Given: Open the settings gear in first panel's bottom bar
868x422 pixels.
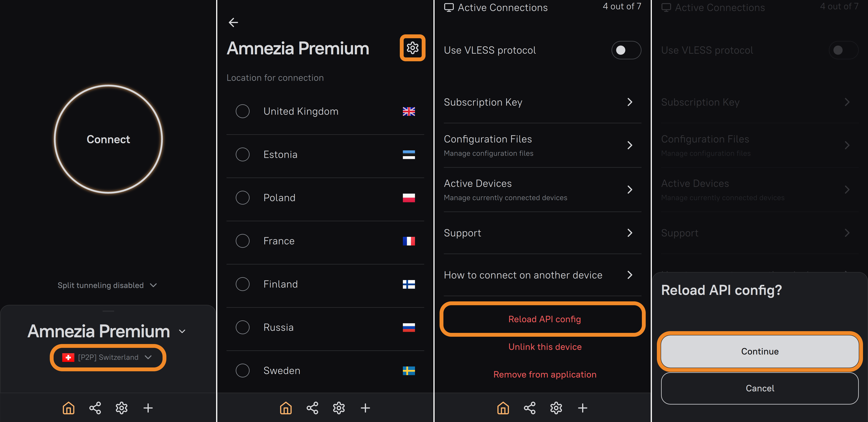Looking at the screenshot, I should point(121,408).
